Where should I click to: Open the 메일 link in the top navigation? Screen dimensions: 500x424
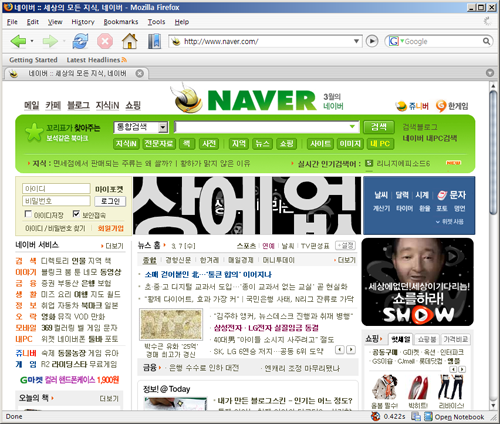(x=32, y=106)
